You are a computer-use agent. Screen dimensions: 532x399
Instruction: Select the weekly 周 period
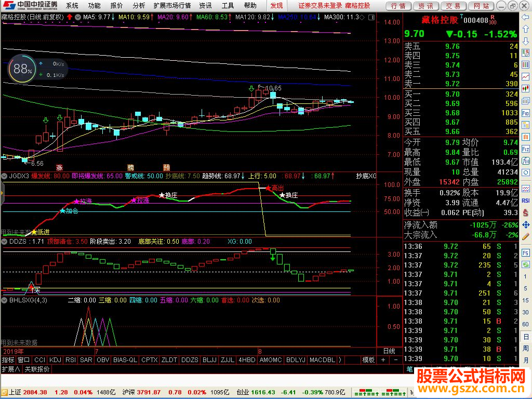[525, 349]
